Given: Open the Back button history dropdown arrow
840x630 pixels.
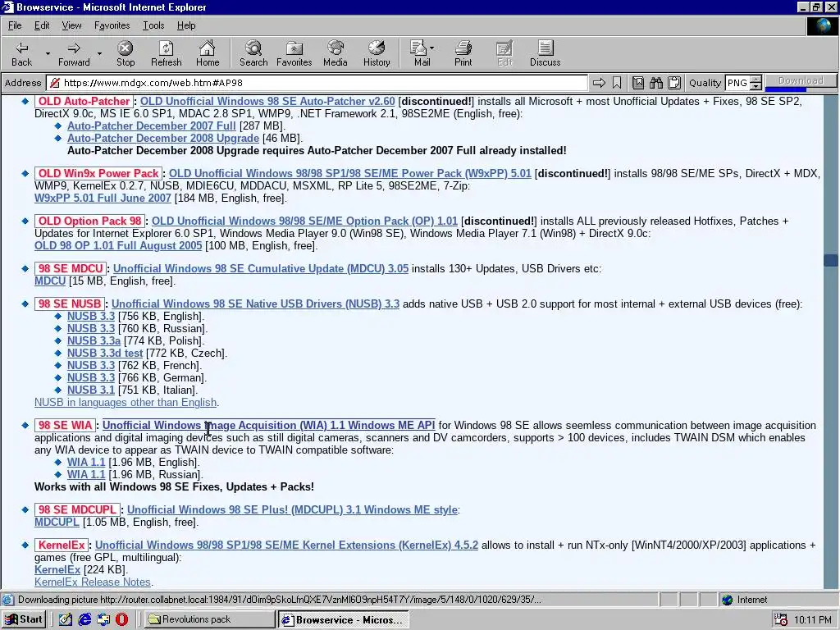Looking at the screenshot, I should point(47,54).
